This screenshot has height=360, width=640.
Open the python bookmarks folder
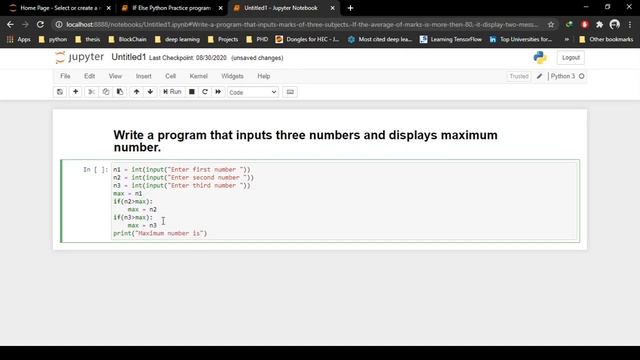coord(53,39)
